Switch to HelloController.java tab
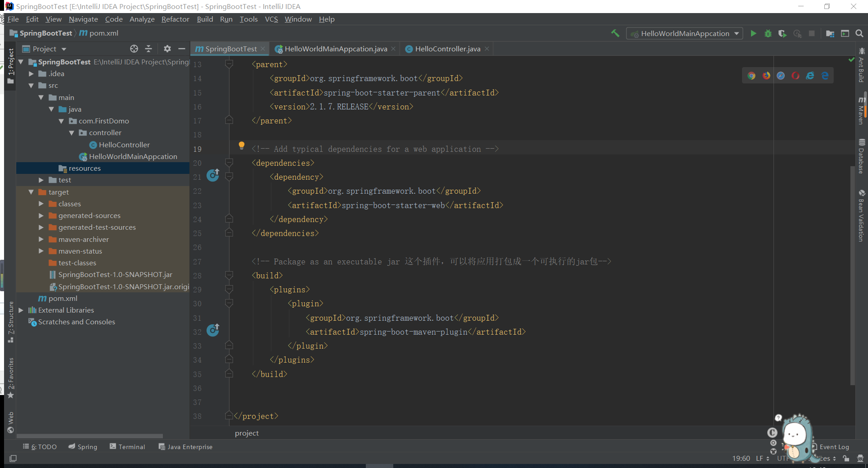This screenshot has width=868, height=468. click(x=447, y=49)
